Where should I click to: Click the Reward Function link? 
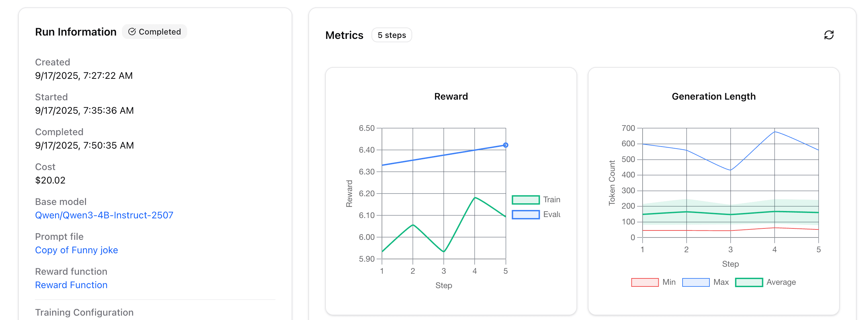(71, 285)
